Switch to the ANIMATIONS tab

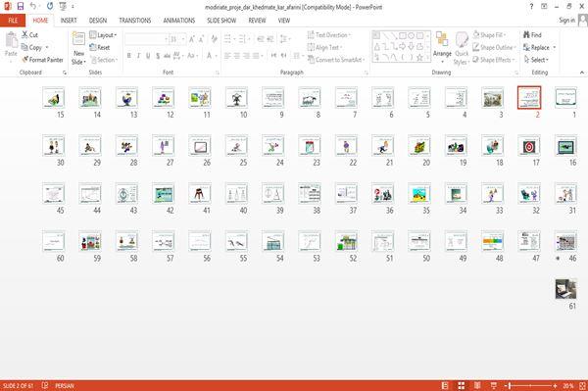click(179, 21)
